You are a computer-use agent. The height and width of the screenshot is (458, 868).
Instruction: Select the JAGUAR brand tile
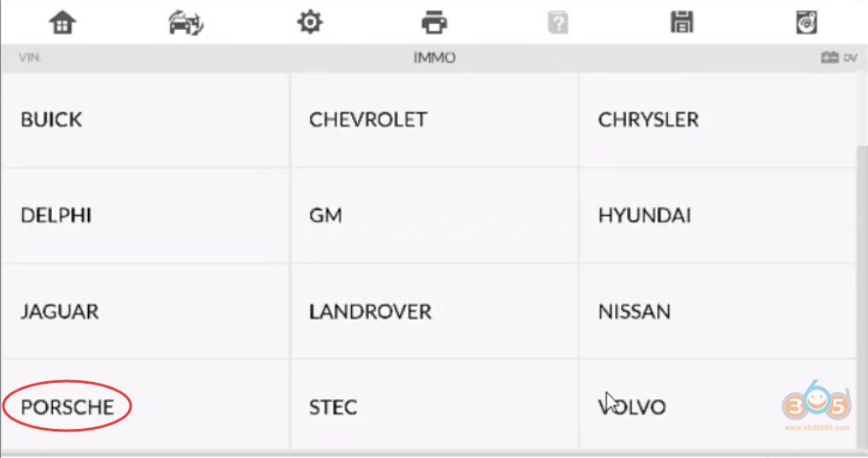coord(145,311)
